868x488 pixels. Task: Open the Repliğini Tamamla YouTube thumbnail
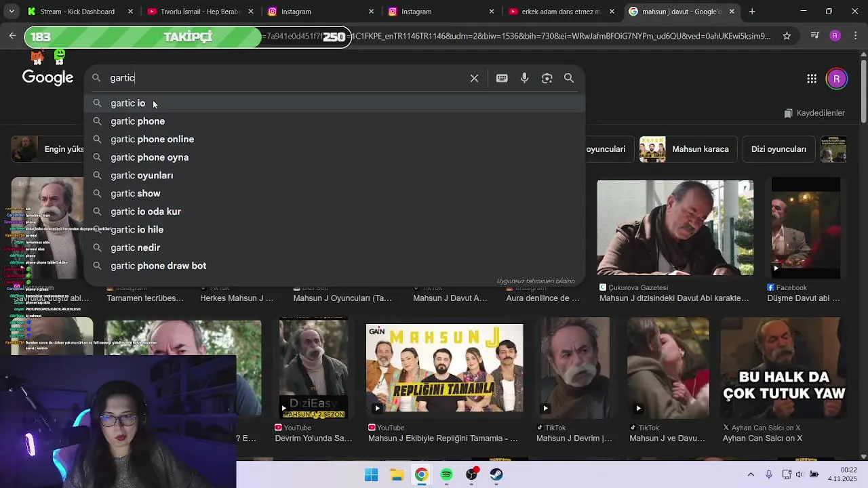coord(444,368)
